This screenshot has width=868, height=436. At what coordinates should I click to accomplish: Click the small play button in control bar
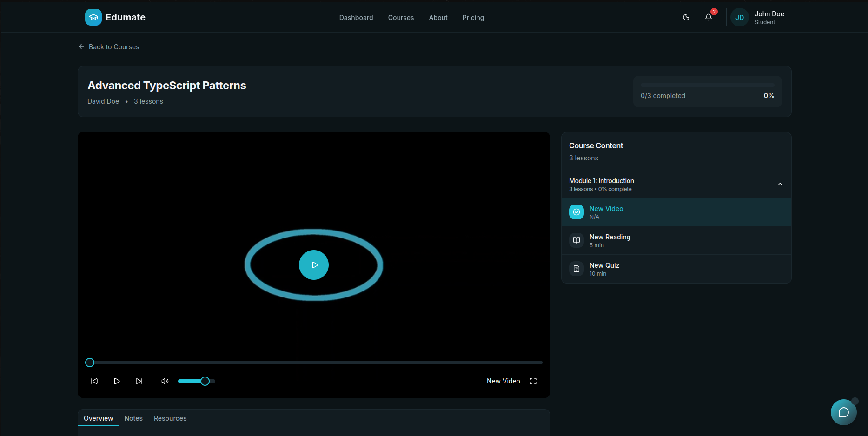click(x=117, y=381)
